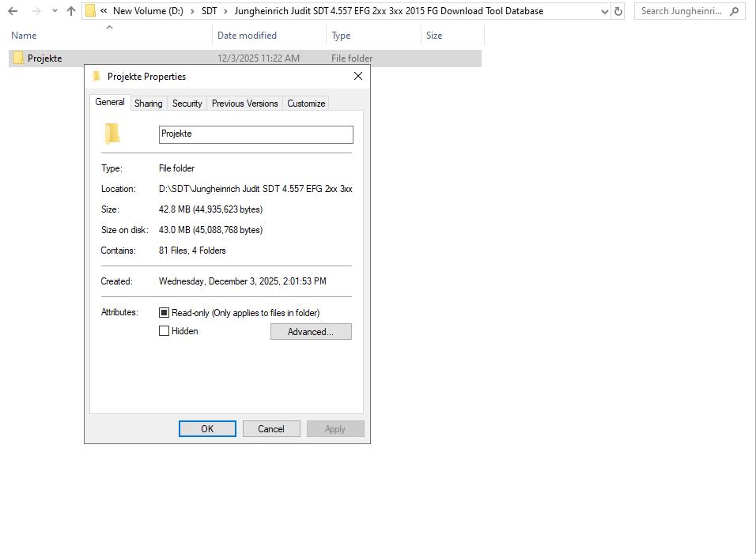Click the 12/3/2025 11:22 AM date cell
756x554 pixels.
259,58
